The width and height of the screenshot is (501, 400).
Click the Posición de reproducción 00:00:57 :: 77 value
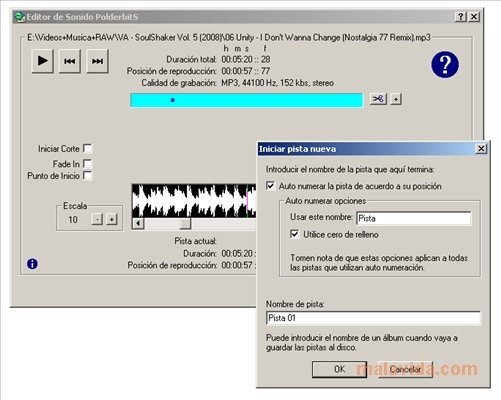tap(246, 71)
